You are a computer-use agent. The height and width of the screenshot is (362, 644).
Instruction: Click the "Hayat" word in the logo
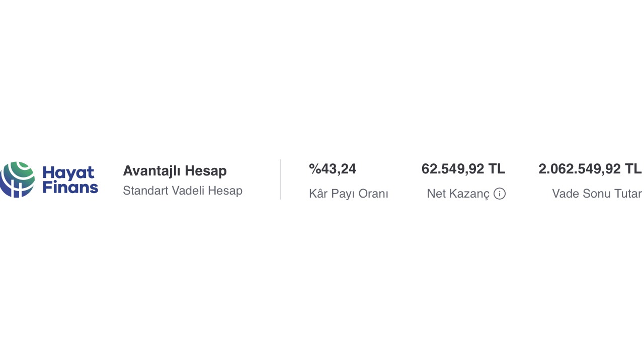click(68, 173)
